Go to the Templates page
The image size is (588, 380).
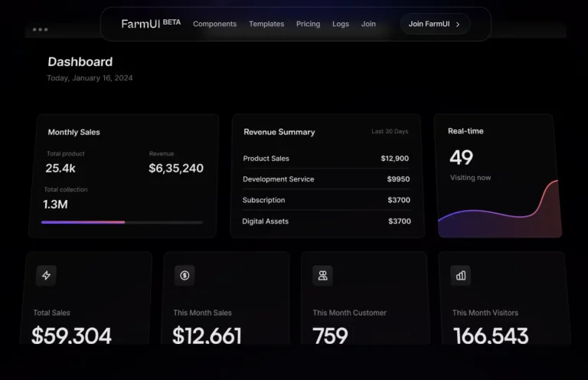click(266, 24)
